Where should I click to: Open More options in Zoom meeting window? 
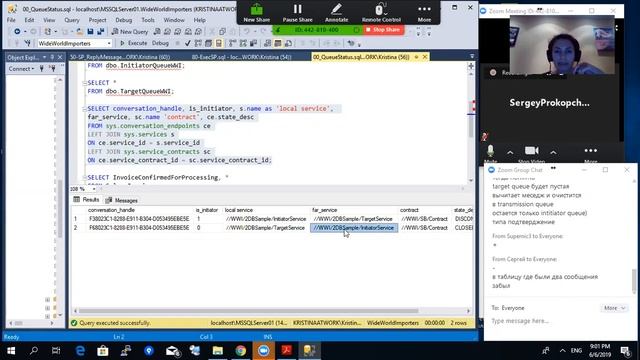tap(591, 153)
